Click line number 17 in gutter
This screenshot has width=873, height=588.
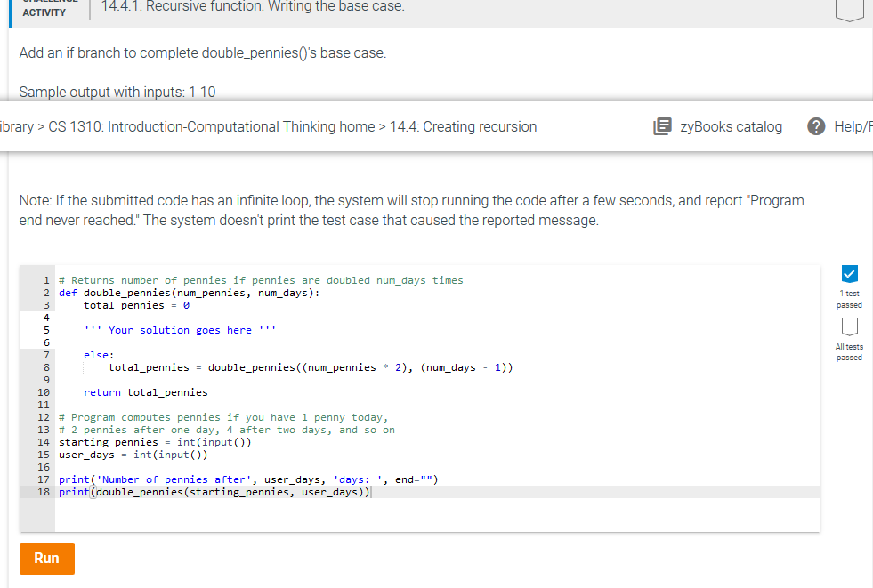[44, 479]
